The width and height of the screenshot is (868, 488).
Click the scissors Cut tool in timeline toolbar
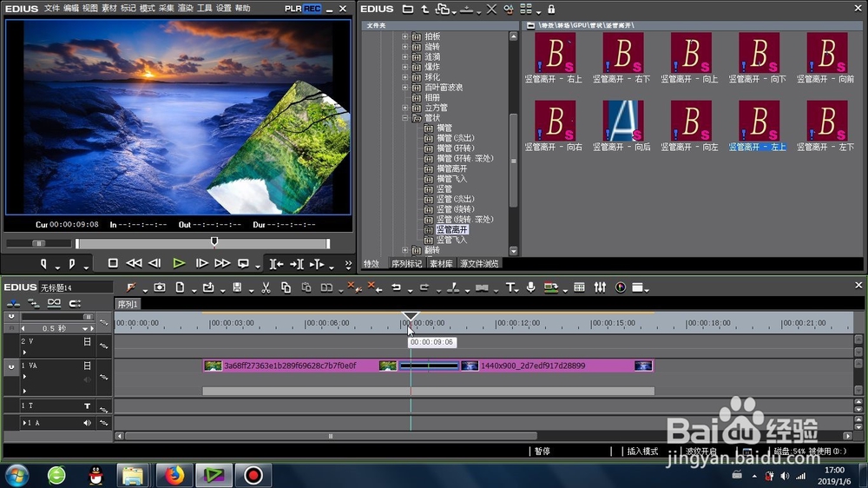pos(266,287)
